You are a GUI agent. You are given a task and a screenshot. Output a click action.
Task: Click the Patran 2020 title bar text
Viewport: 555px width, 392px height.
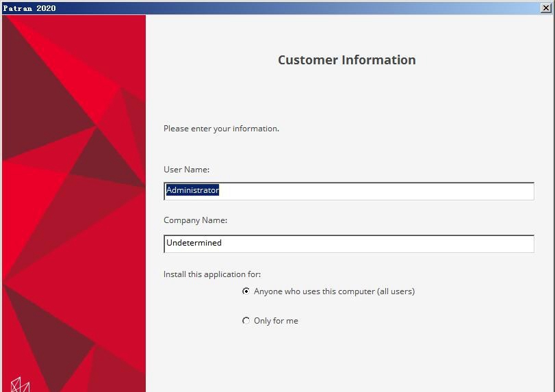29,8
